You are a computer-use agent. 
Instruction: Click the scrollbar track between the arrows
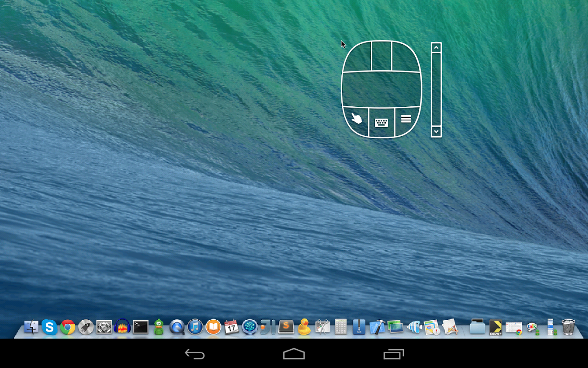(436, 90)
